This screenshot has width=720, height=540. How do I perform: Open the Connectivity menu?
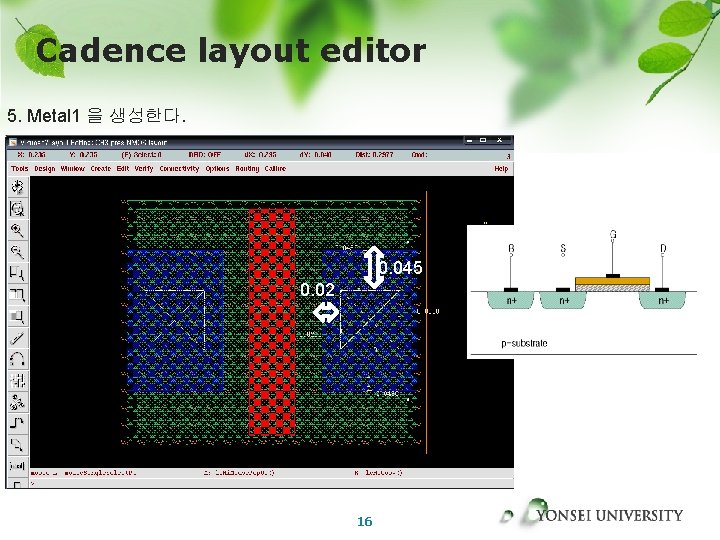click(x=179, y=169)
